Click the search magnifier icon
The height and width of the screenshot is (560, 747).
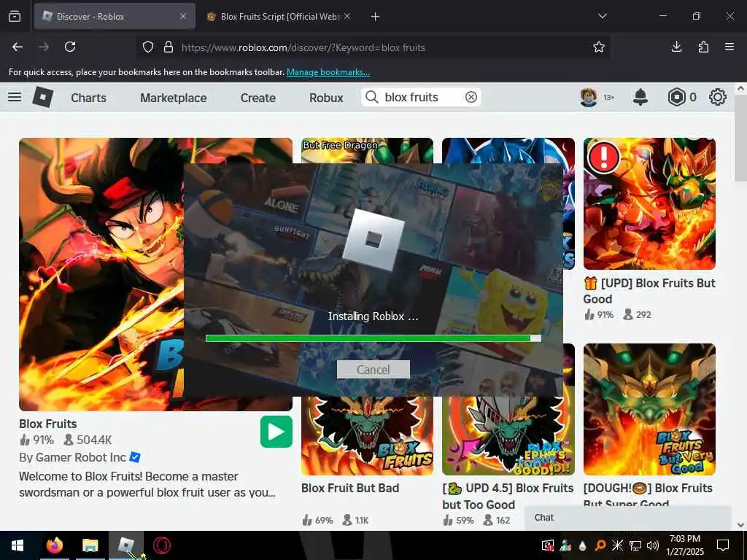click(x=371, y=97)
